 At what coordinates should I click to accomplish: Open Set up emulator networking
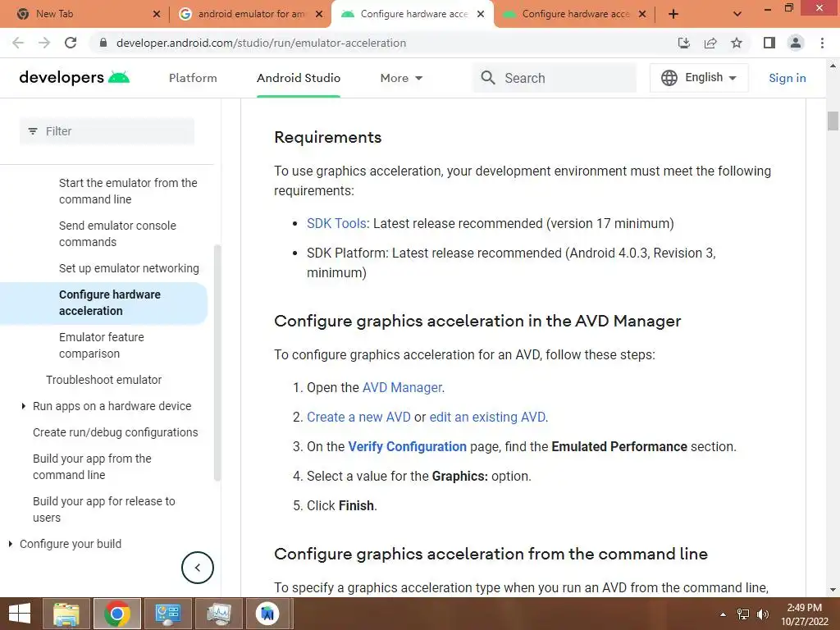pos(129,268)
